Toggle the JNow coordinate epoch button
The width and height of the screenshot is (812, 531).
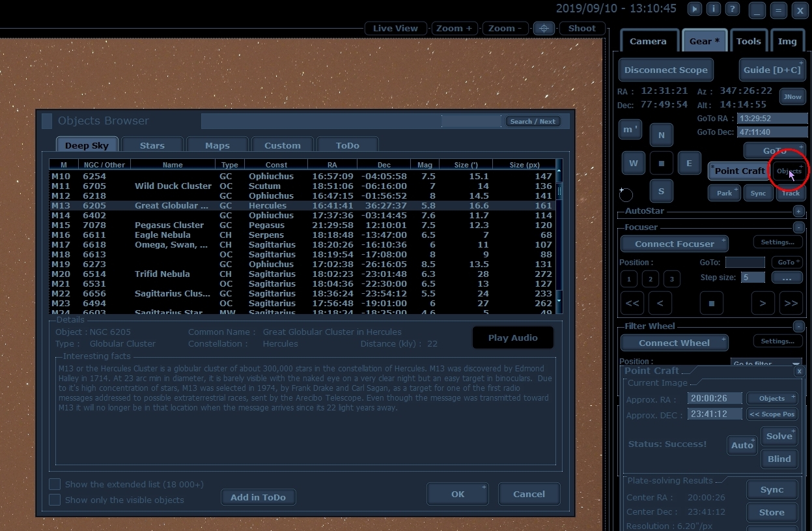click(792, 96)
